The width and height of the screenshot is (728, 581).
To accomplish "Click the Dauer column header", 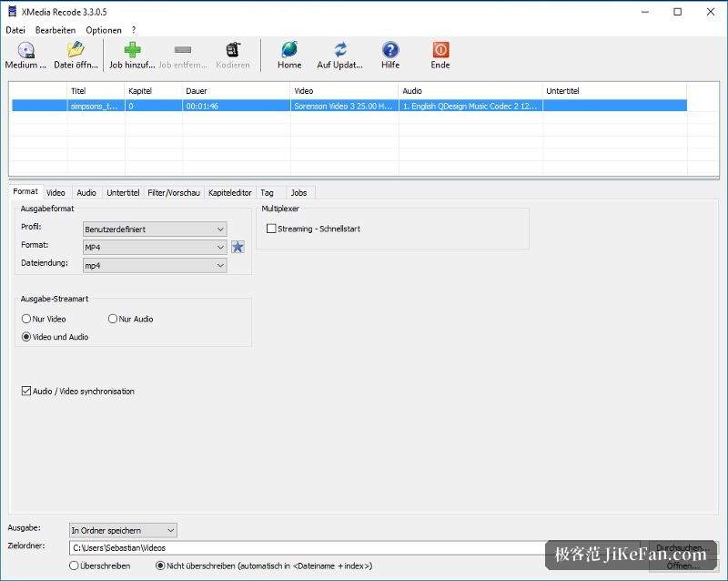I will coord(236,91).
